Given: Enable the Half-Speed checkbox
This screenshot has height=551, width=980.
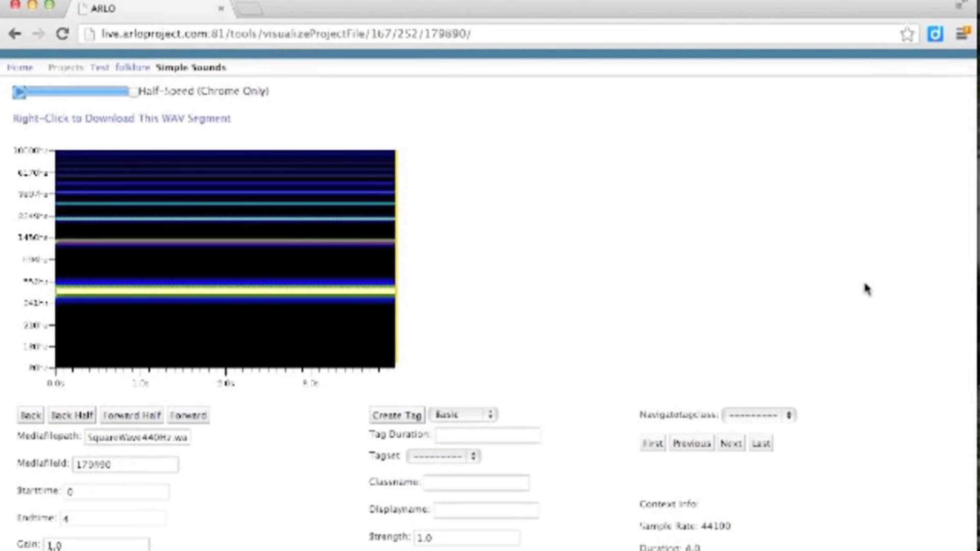Looking at the screenshot, I should coord(133,92).
